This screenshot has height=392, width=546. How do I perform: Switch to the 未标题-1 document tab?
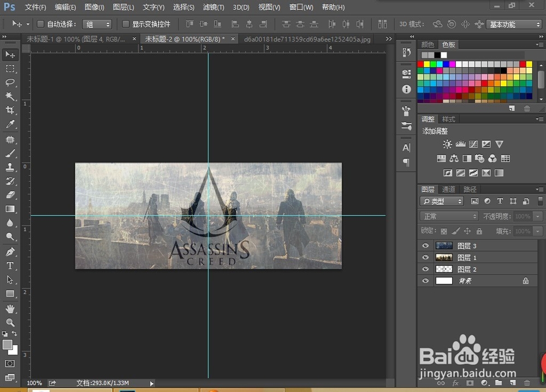click(76, 39)
